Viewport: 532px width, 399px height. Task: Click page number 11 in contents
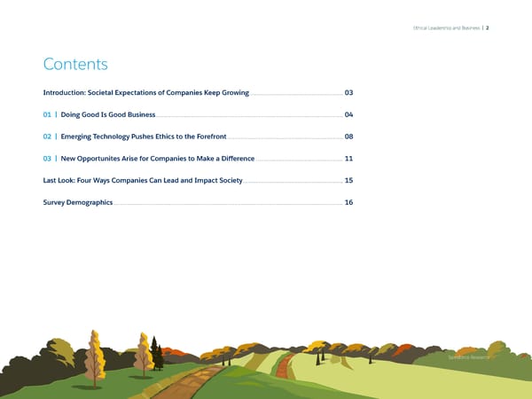pos(349,159)
